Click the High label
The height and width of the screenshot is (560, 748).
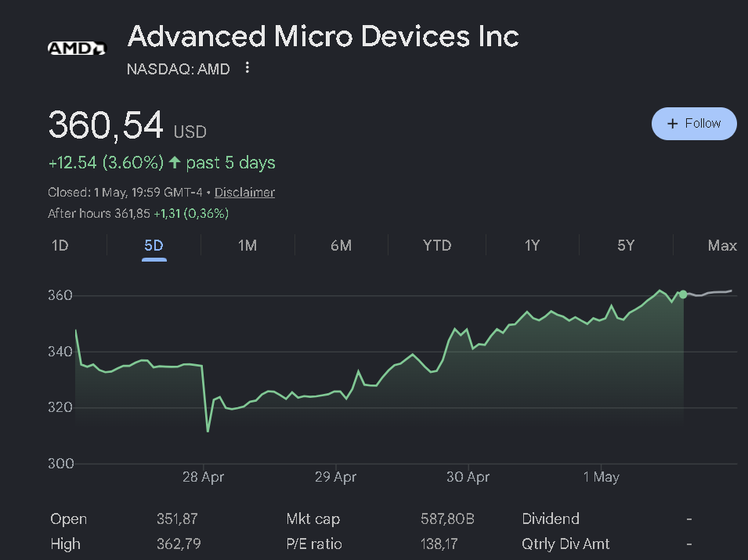[65, 544]
